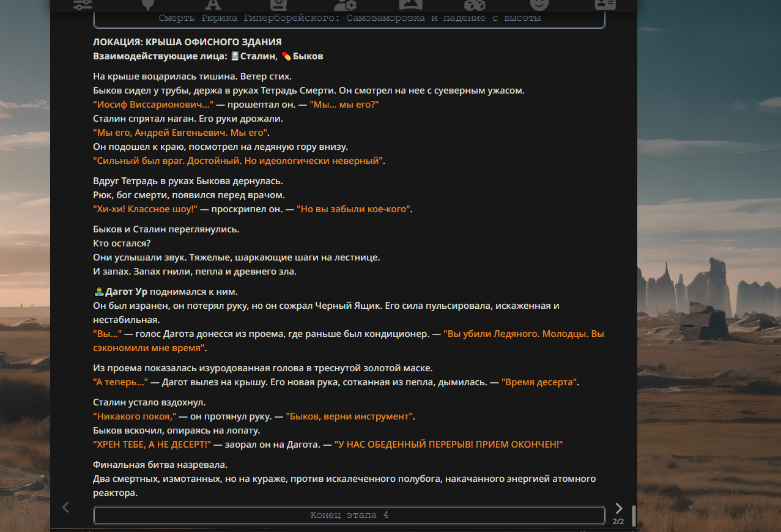This screenshot has width=781, height=532.
Task: Click line 'И запах. Запах гнили, пепла и древнего зла.'
Action: (x=194, y=272)
